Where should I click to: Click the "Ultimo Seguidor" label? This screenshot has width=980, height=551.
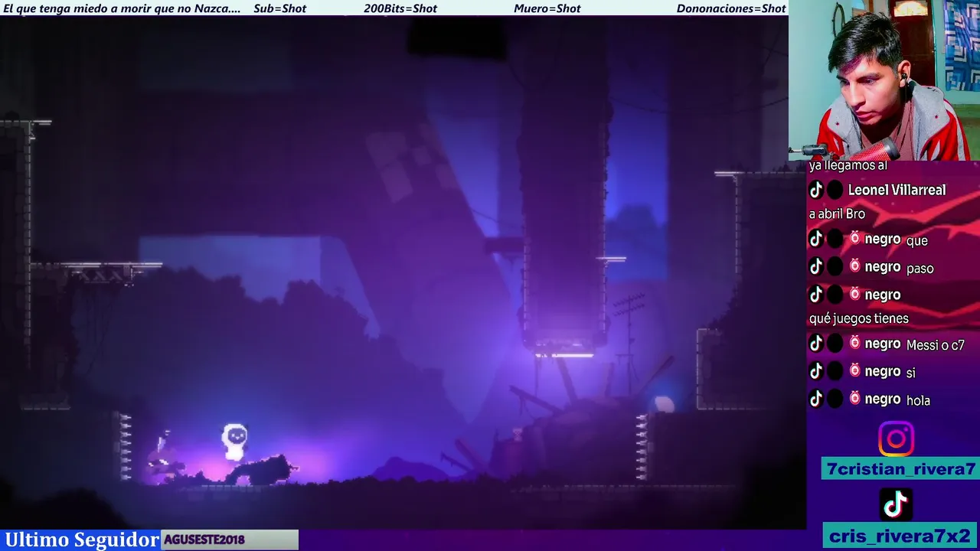[81, 540]
